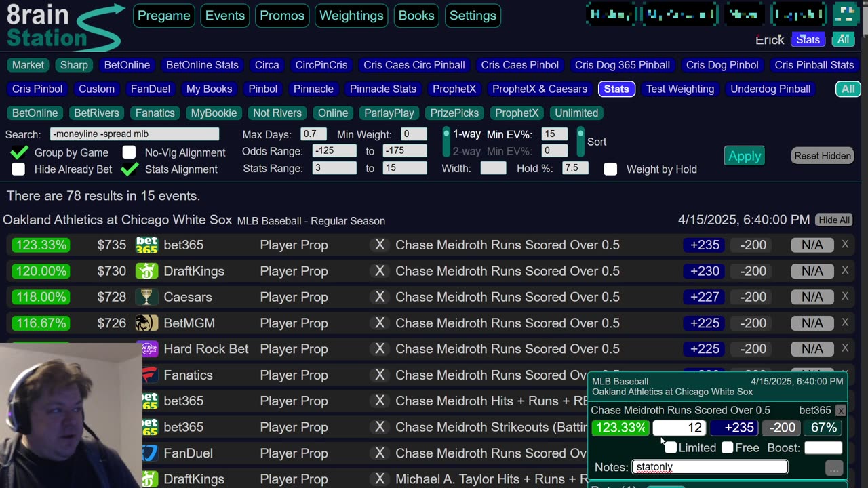Click the Boost input in bet slip
868x488 pixels.
(x=823, y=447)
